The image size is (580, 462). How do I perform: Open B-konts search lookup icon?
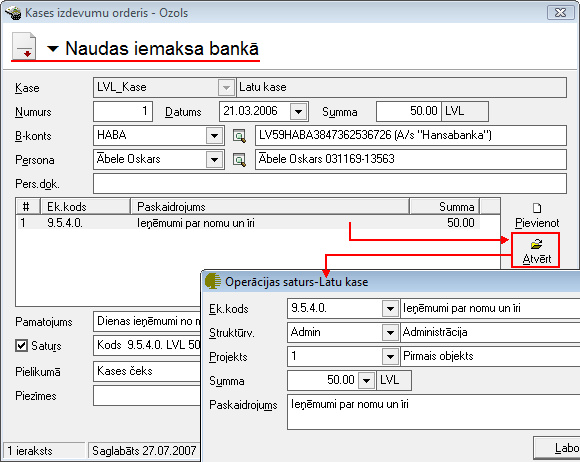[239, 136]
